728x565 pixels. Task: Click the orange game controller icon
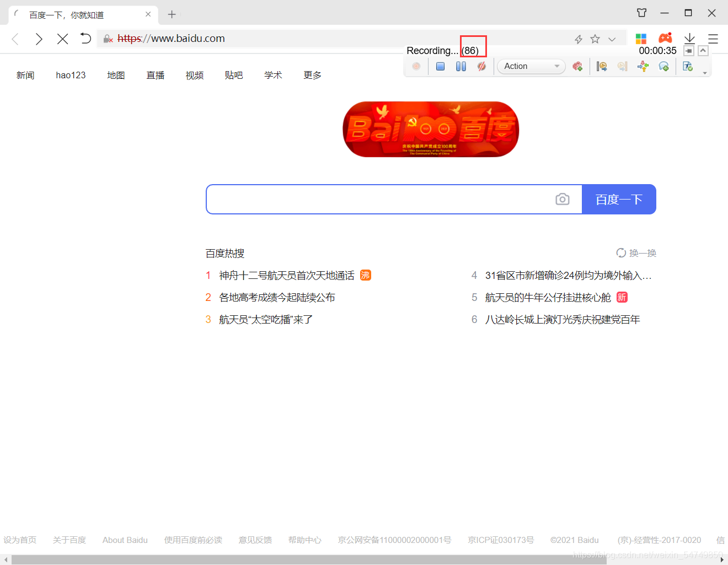pos(665,38)
